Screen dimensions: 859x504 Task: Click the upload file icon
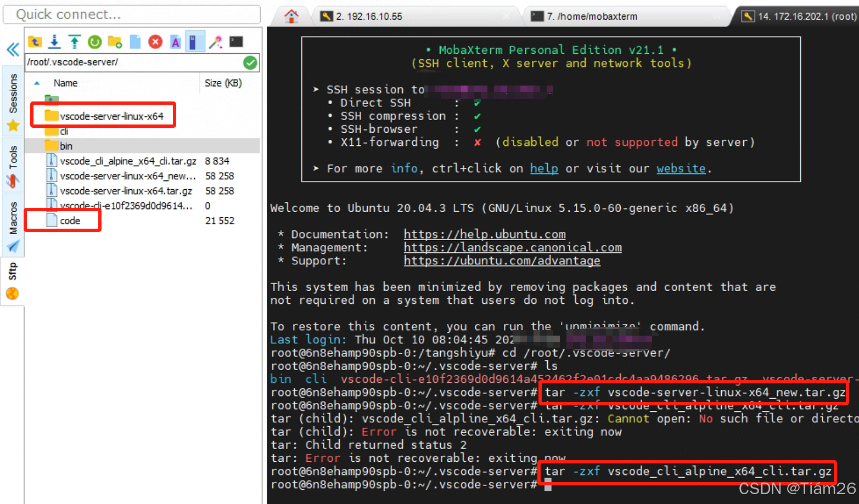click(x=75, y=41)
